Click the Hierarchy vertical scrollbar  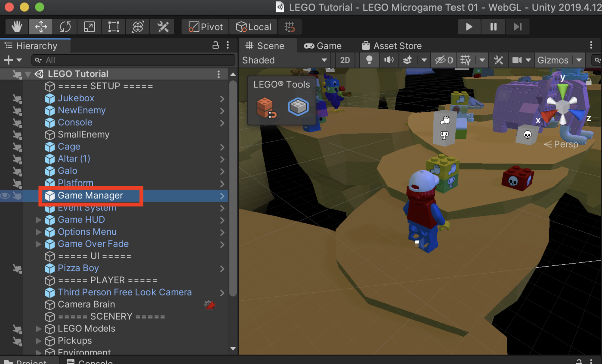[x=233, y=188]
